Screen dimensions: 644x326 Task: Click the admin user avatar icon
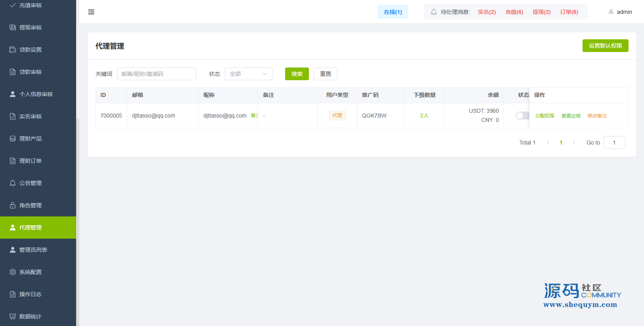coord(611,12)
